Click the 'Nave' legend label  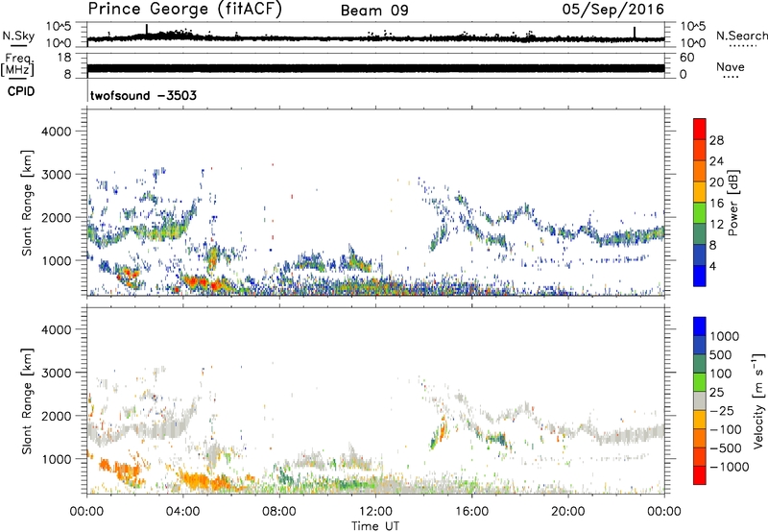pos(731,66)
